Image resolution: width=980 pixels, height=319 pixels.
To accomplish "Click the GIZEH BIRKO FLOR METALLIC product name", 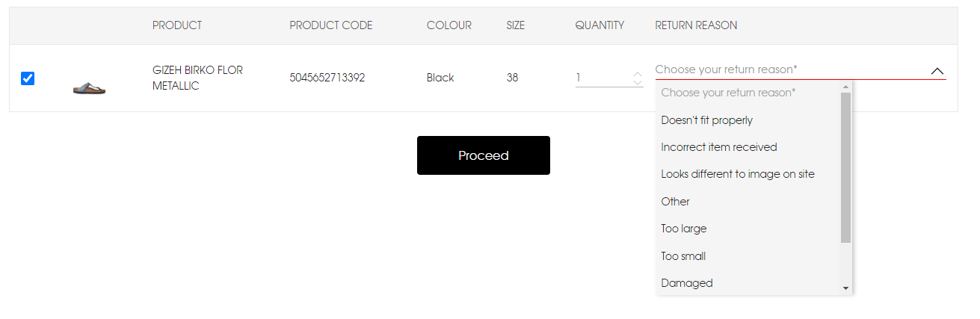I will pyautogui.click(x=197, y=78).
